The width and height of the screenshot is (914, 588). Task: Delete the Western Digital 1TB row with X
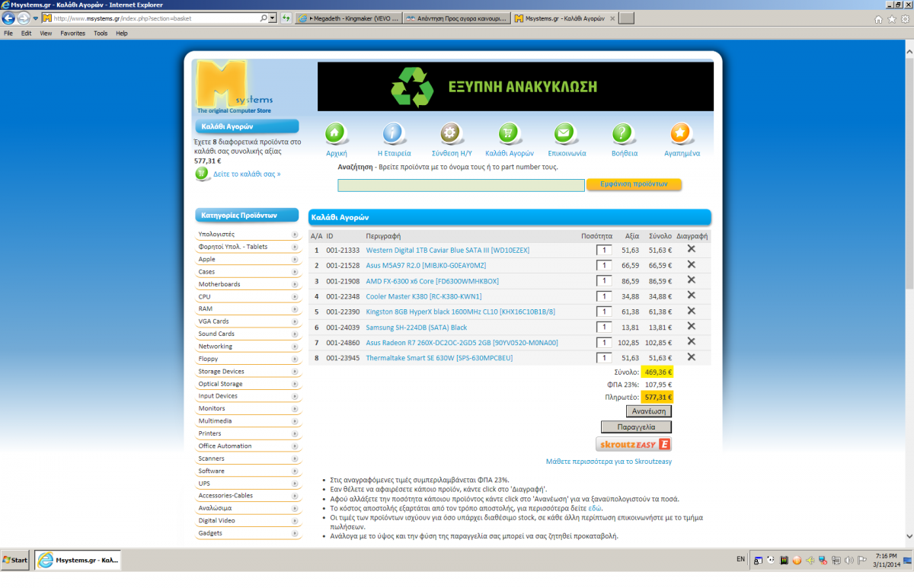(692, 249)
